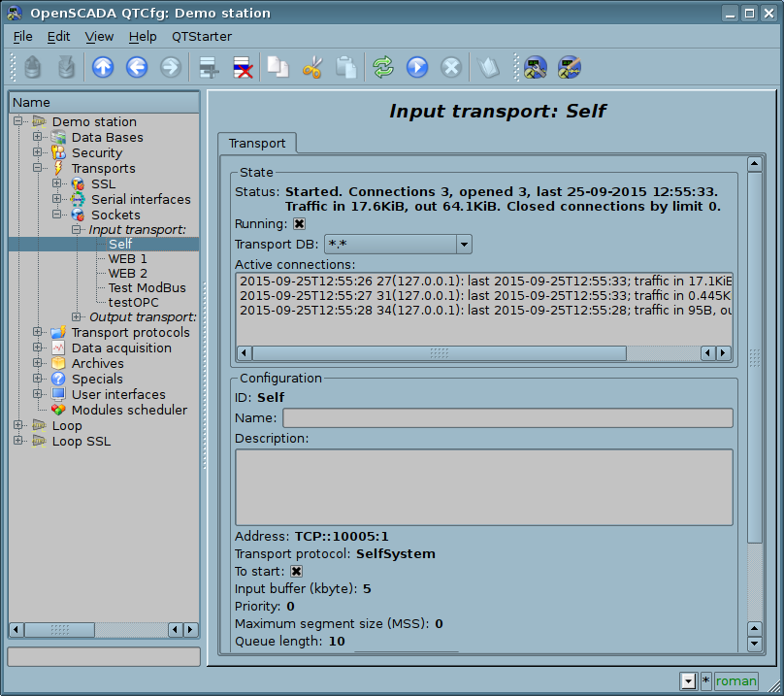This screenshot has height=696, width=784.
Task: Click the Paste clipboard icon
Action: click(346, 67)
